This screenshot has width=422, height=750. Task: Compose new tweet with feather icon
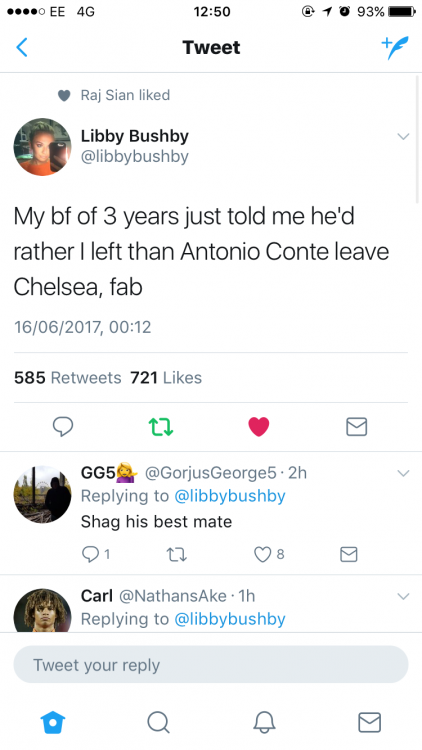click(x=395, y=47)
